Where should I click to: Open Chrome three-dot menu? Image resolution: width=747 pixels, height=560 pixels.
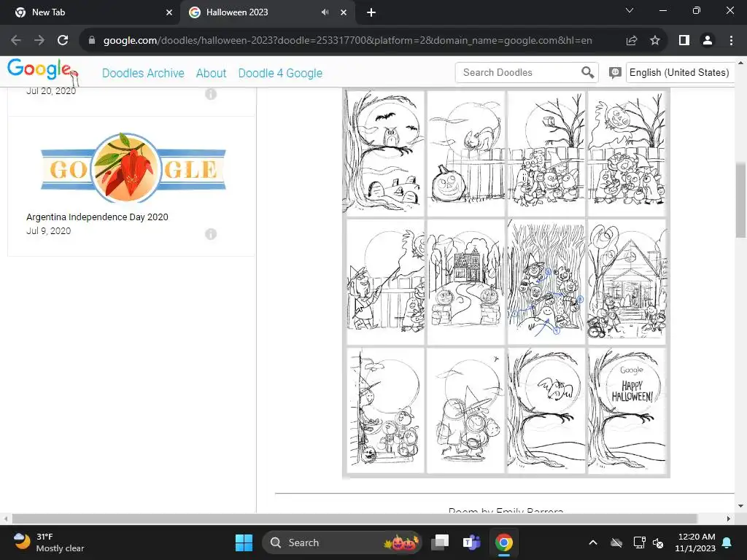pos(731,41)
